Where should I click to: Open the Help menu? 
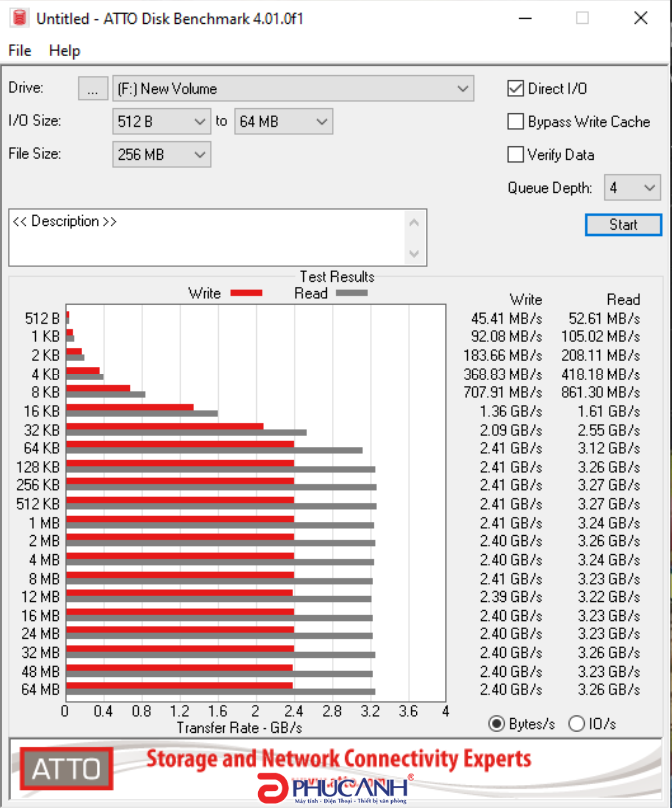[64, 50]
